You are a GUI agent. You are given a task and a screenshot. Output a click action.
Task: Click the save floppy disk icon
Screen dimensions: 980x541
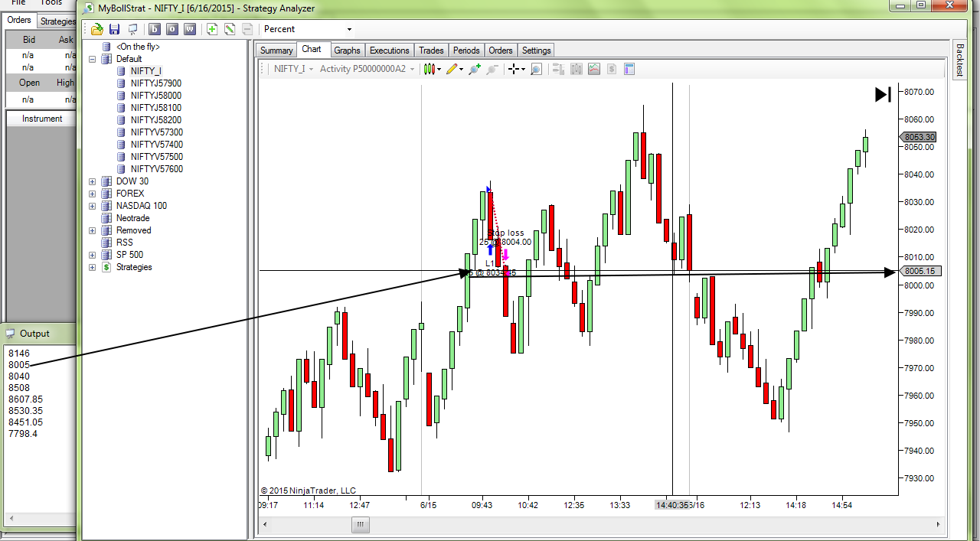coord(115,29)
